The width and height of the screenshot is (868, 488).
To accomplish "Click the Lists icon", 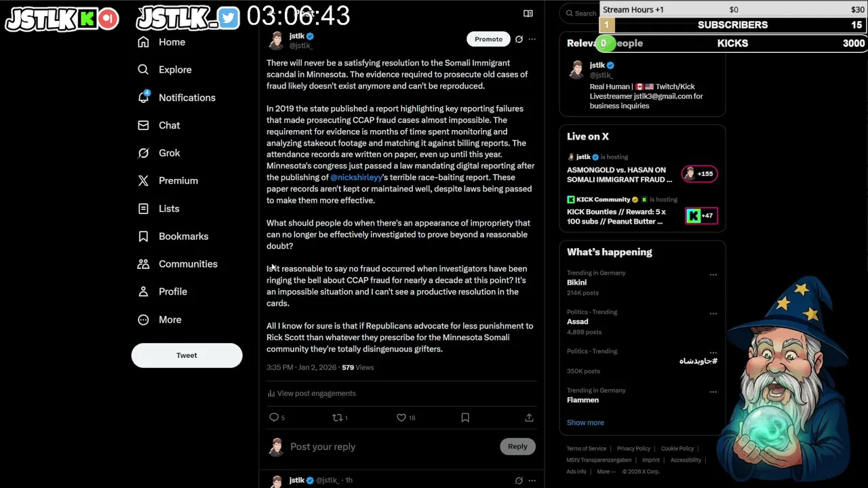I will pyautogui.click(x=143, y=209).
